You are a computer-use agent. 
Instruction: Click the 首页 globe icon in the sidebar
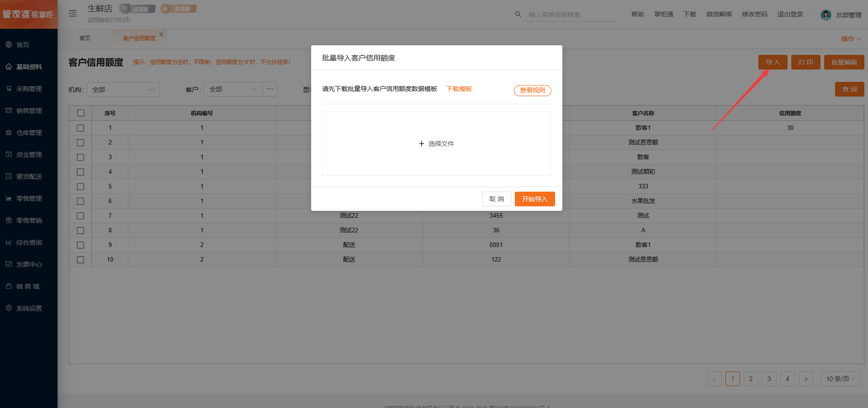coord(9,44)
